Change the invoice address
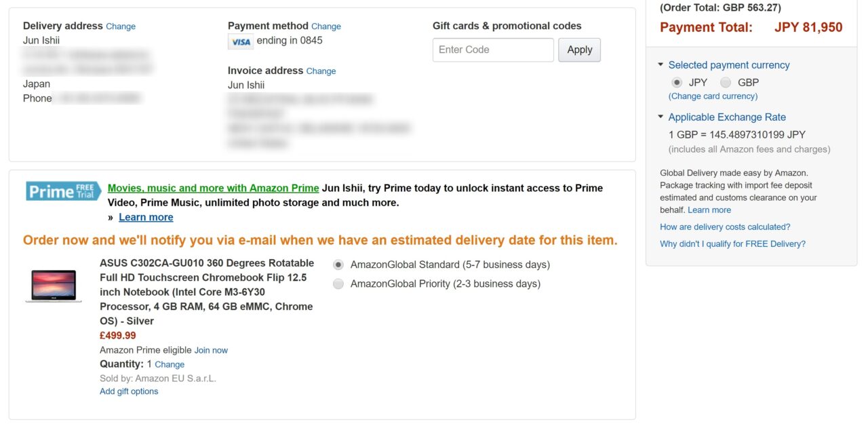 click(x=321, y=71)
